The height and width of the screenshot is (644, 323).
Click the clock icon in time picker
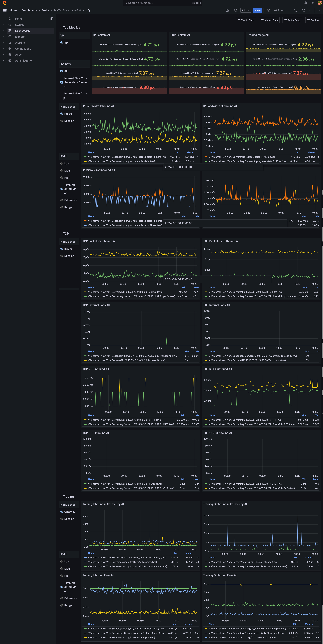[x=268, y=10]
